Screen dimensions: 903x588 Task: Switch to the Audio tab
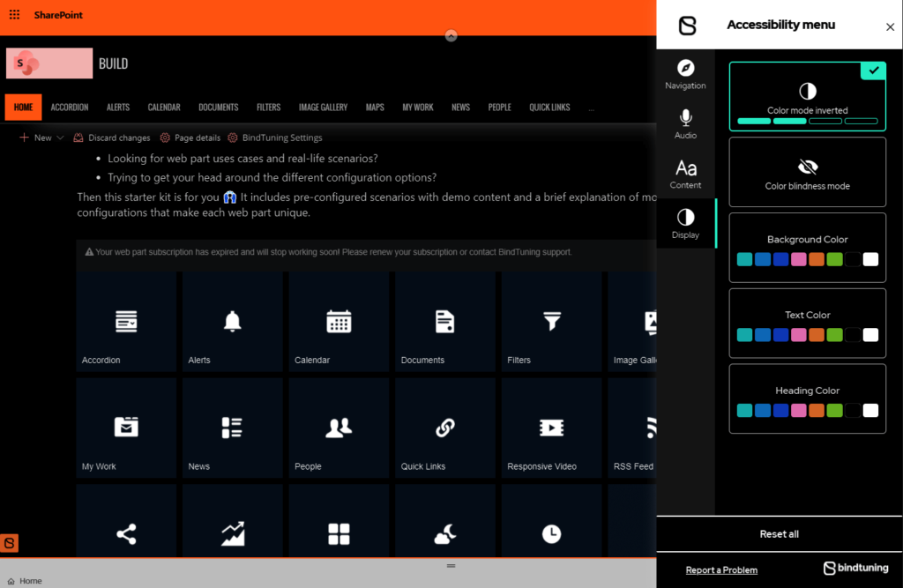tap(685, 123)
